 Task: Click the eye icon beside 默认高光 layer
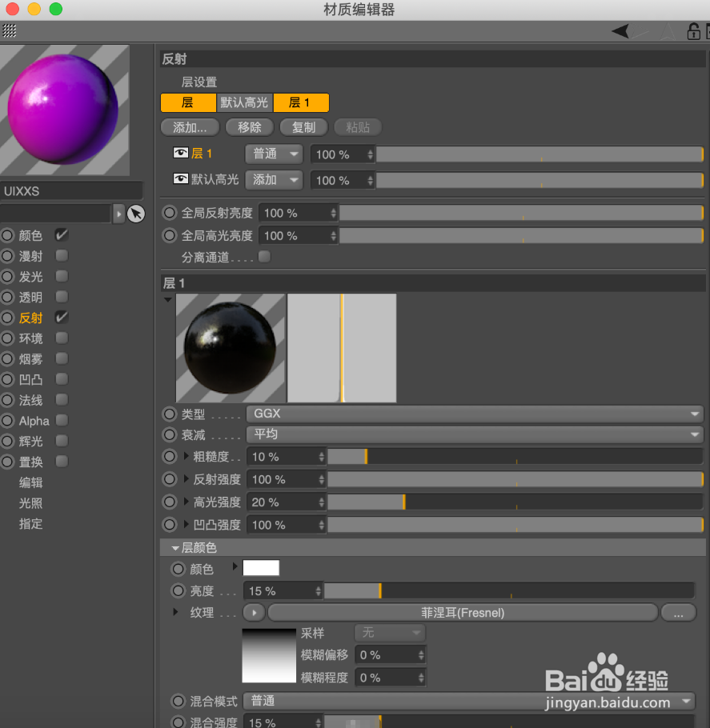(181, 180)
